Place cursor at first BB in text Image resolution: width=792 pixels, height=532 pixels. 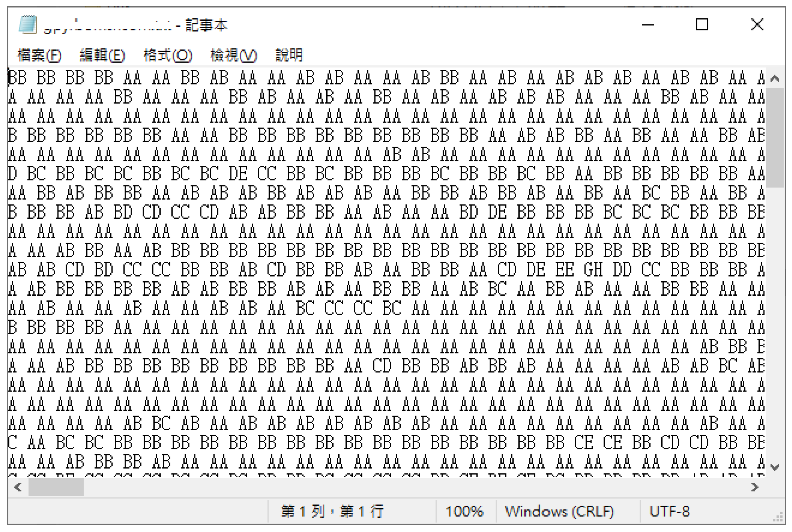click(17, 78)
